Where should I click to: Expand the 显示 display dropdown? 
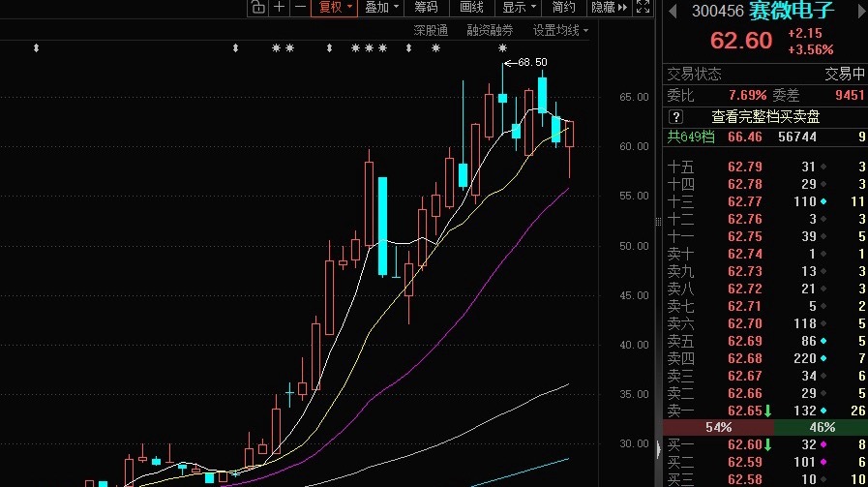(519, 7)
